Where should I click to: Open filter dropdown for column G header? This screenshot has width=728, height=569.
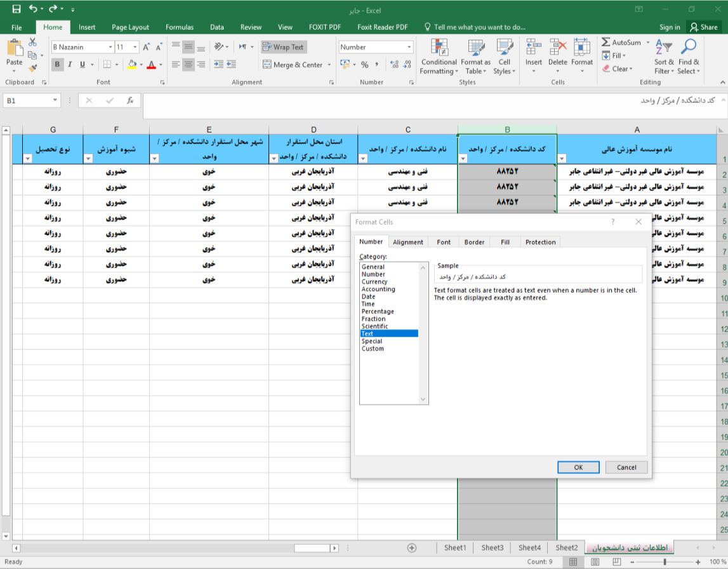pyautogui.click(x=27, y=159)
